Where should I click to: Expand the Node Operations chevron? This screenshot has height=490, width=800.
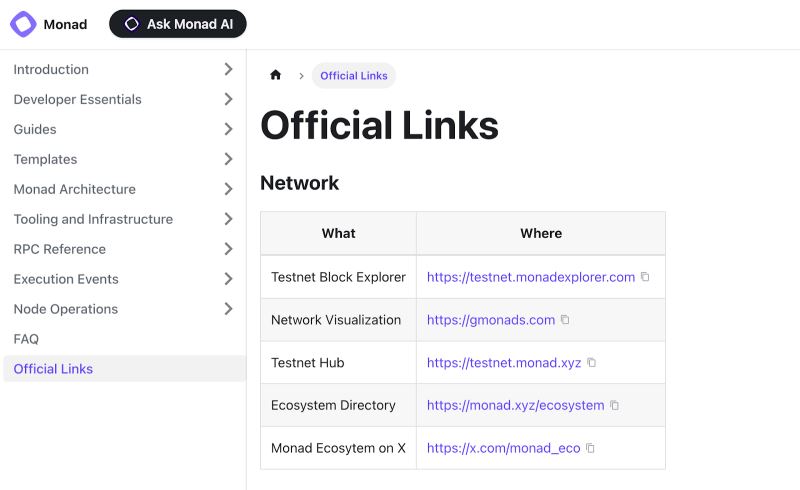coord(228,309)
